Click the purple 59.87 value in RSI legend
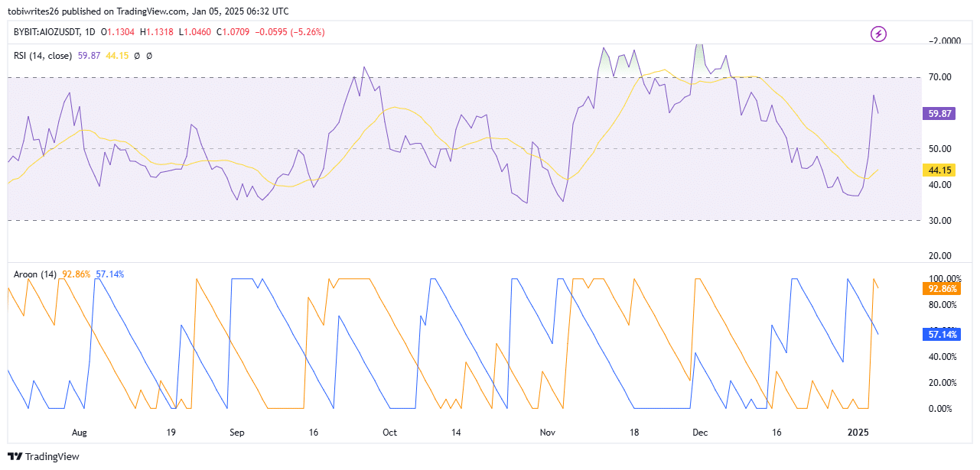 click(90, 56)
